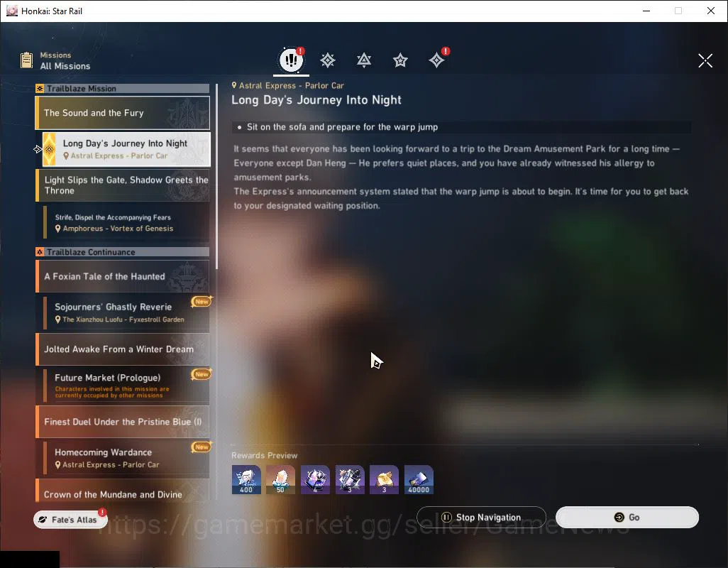Select Sojourners' Ghastly Reverie mission
The width and height of the screenshot is (728, 568).
coord(126,312)
